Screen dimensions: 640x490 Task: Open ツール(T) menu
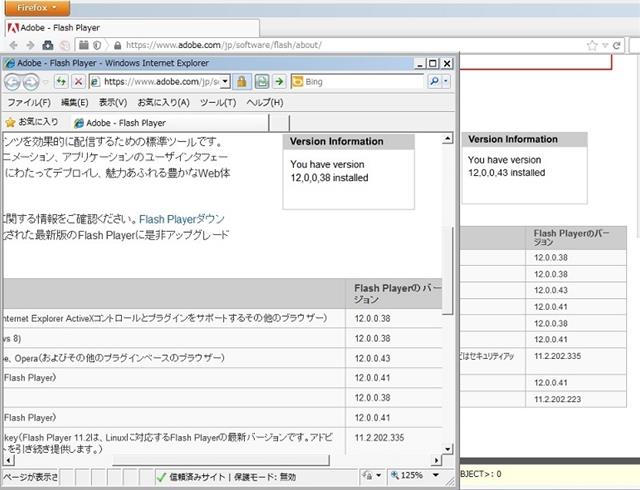pos(218,102)
